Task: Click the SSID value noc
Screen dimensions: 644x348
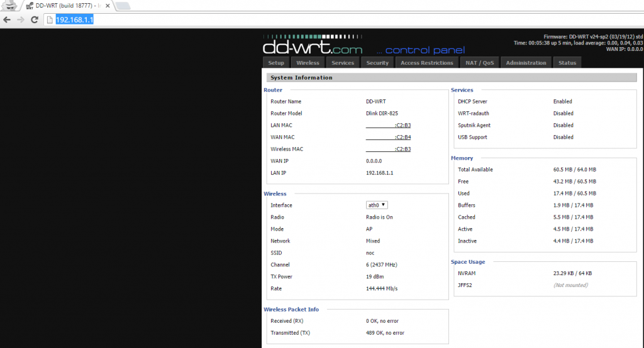Action: [x=370, y=253]
